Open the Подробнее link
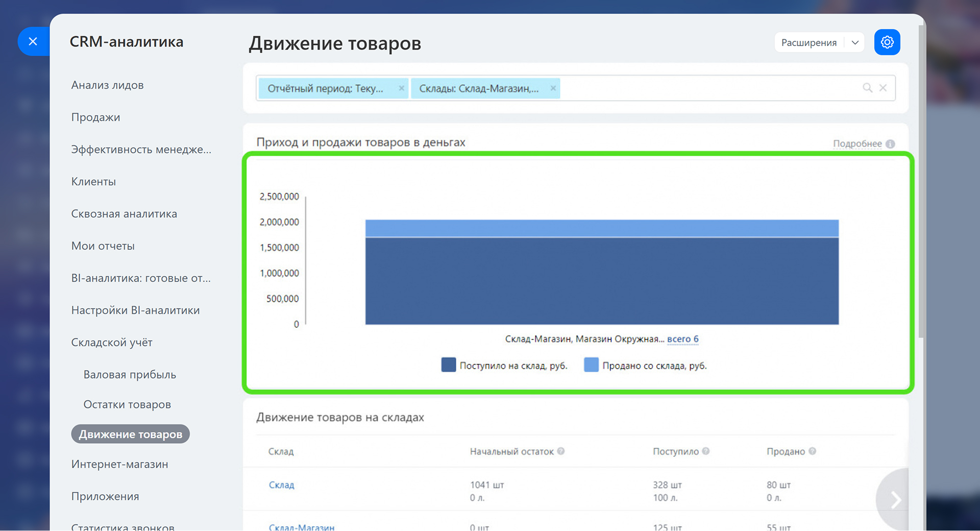Screen dimensions: 980x531 (x=857, y=144)
